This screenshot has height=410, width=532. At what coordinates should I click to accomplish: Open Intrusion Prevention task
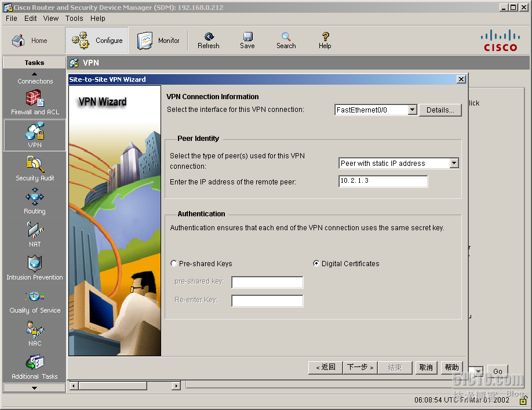35,268
